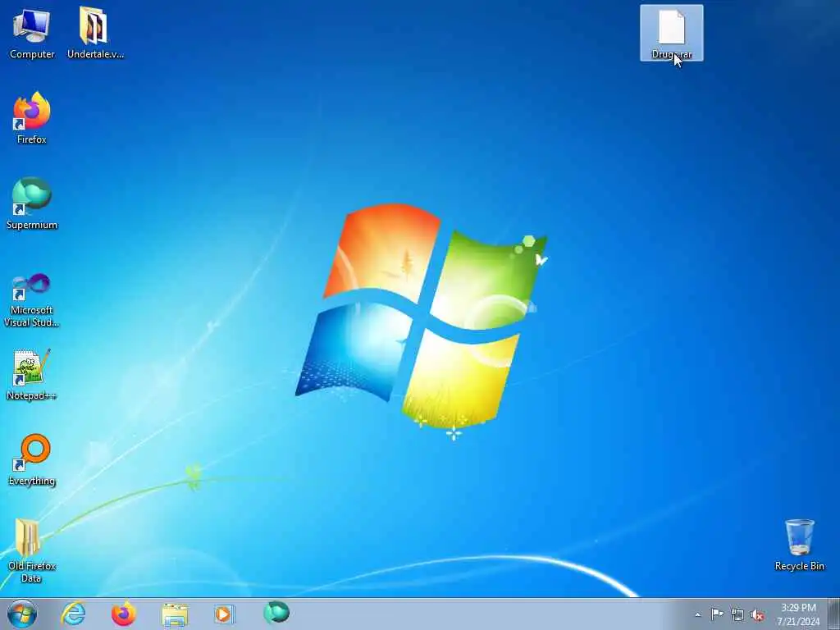The height and width of the screenshot is (630, 840).
Task: Select the Microsoft Visual Studio shortcut
Action: [32, 300]
